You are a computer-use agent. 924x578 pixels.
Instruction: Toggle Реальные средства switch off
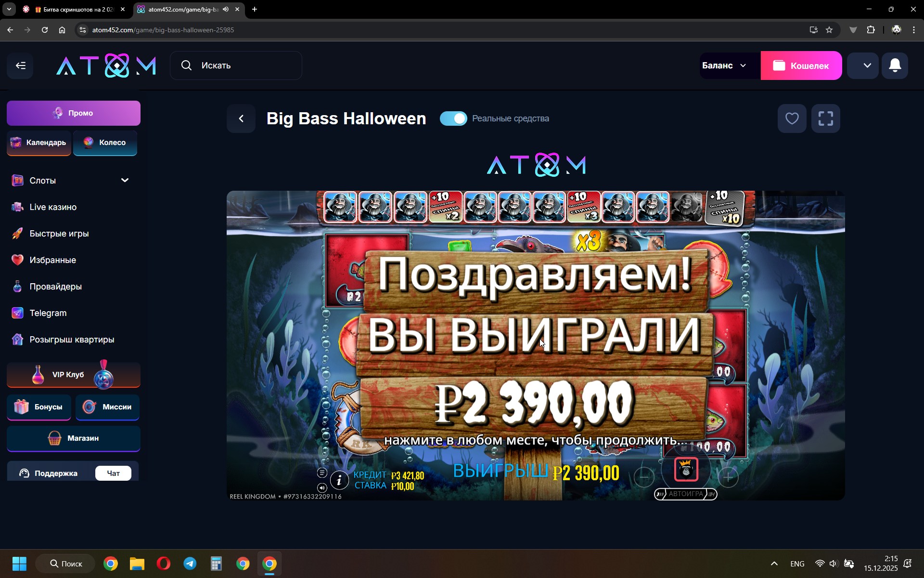coord(453,118)
